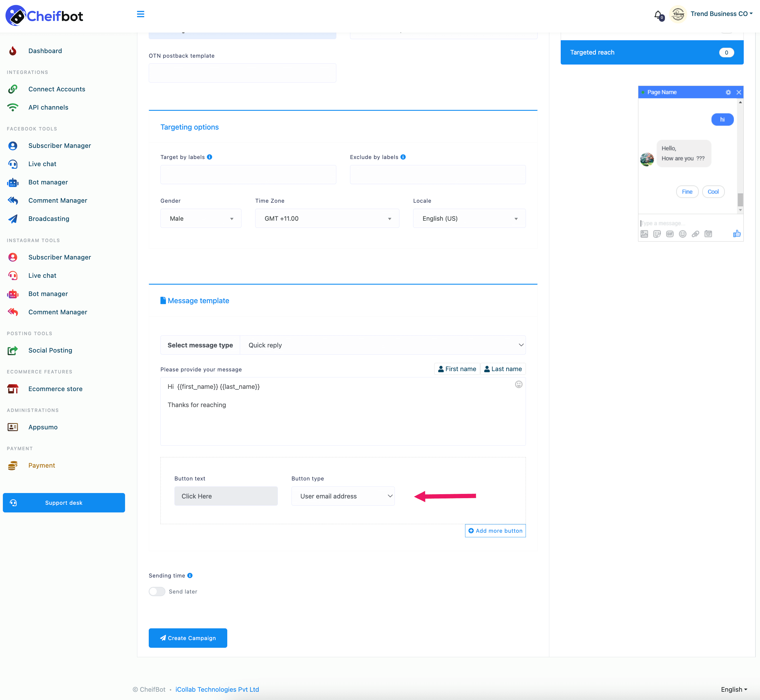760x700 pixels.
Task: Click Create Campaign blue button
Action: [188, 638]
